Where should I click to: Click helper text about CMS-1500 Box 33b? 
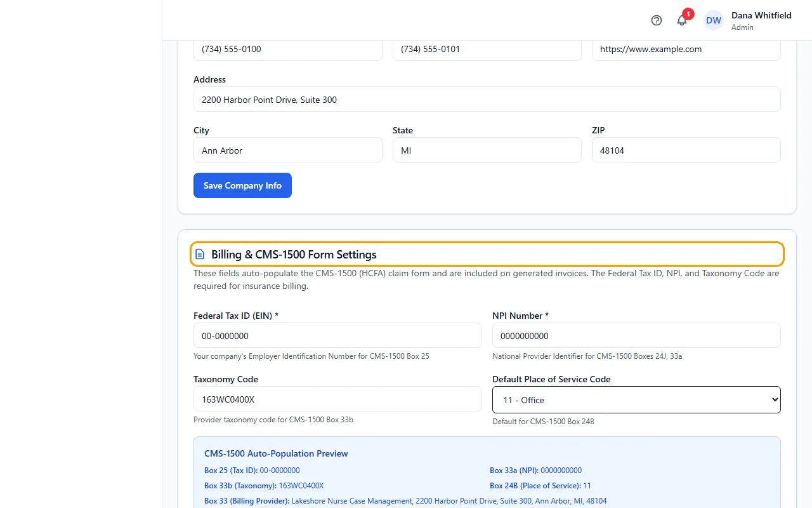tap(273, 420)
